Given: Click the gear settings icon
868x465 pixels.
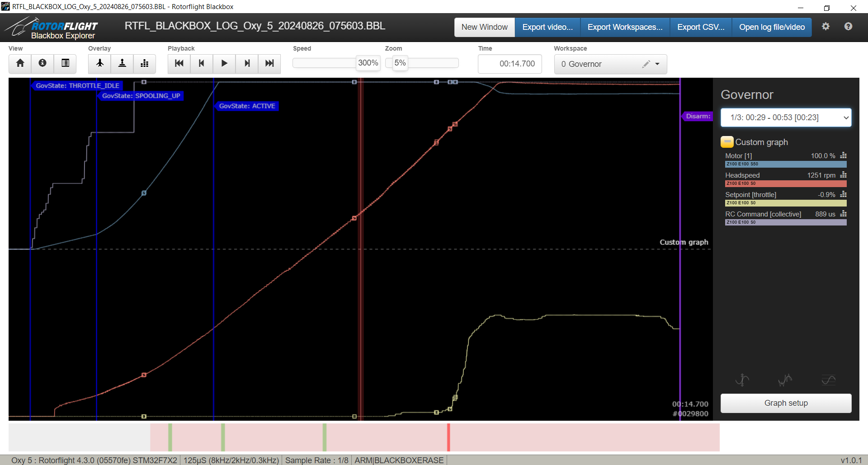Looking at the screenshot, I should tap(826, 27).
